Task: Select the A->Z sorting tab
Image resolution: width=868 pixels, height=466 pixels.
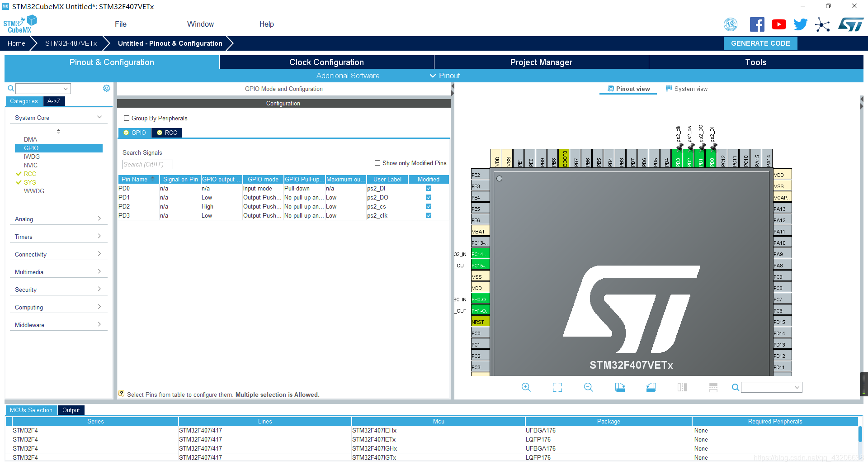Action: 54,101
